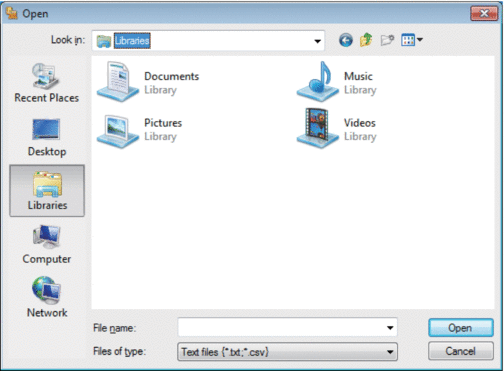Expand the Look in dropdown
Viewport: 504px width, 371px height.
click(x=318, y=41)
